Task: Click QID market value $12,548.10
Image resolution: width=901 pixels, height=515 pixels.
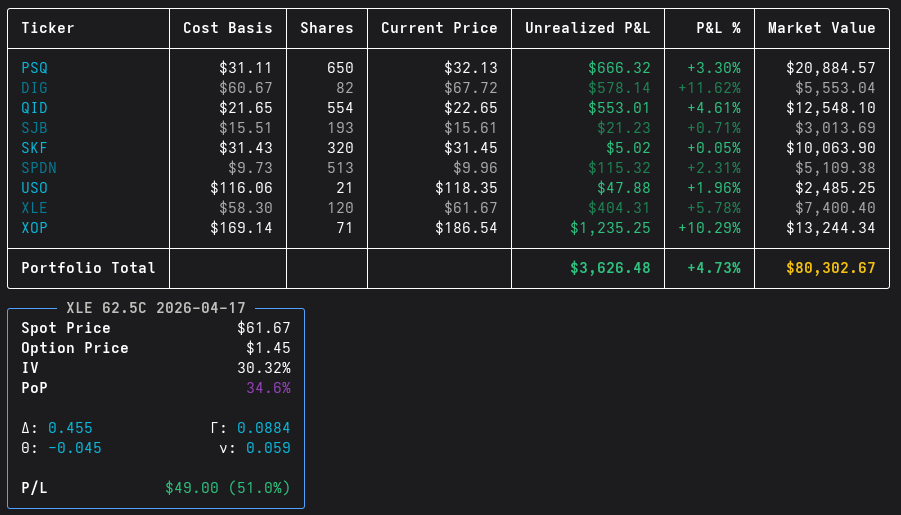Action: [x=831, y=108]
